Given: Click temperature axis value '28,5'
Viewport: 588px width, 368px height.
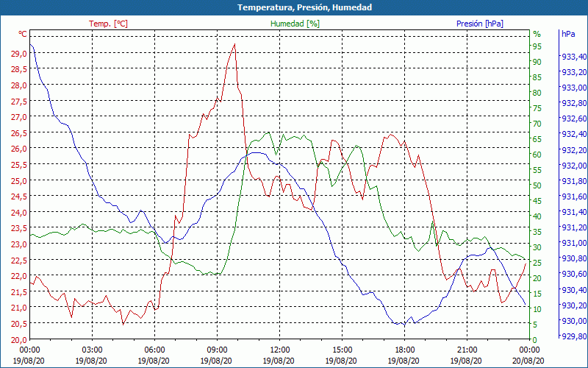Looking at the screenshot, I should (19, 69).
